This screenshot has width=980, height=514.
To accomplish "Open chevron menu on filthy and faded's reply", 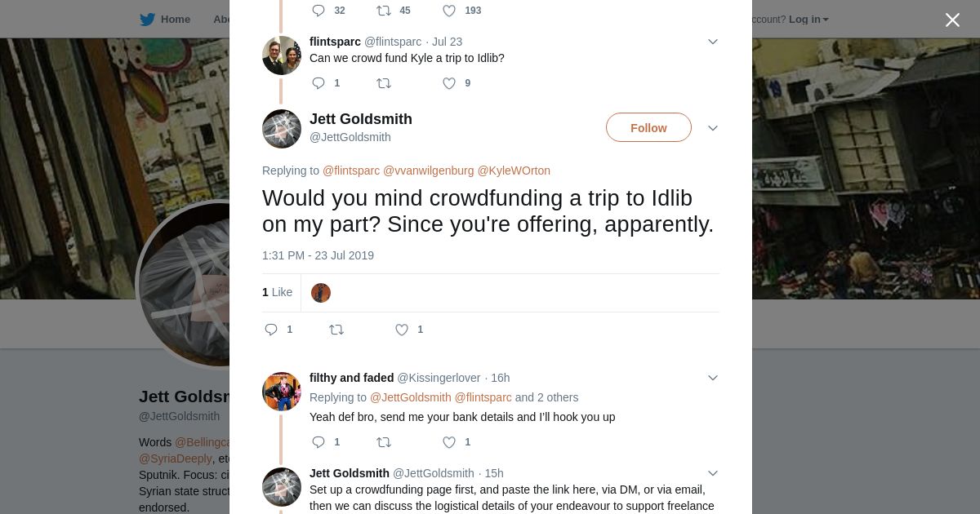I will click(x=712, y=378).
